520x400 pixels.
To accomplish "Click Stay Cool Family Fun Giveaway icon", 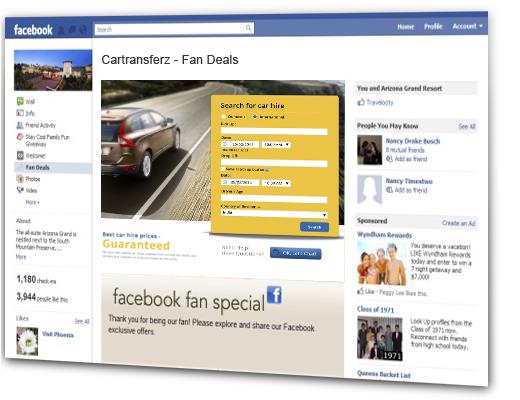I will [20, 137].
